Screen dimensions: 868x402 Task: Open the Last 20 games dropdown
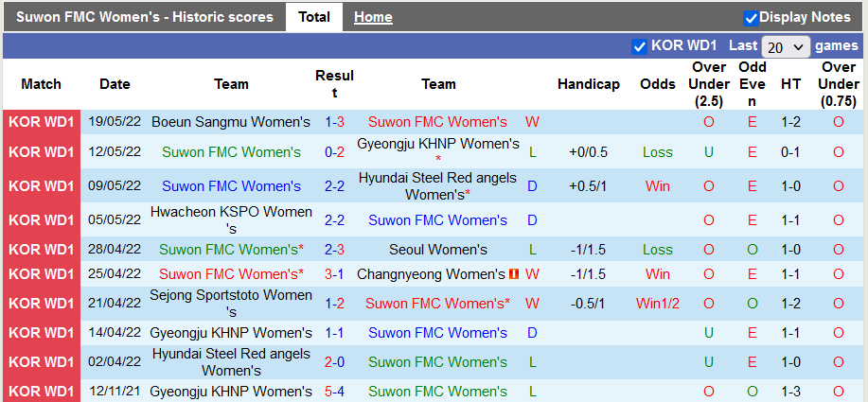786,46
